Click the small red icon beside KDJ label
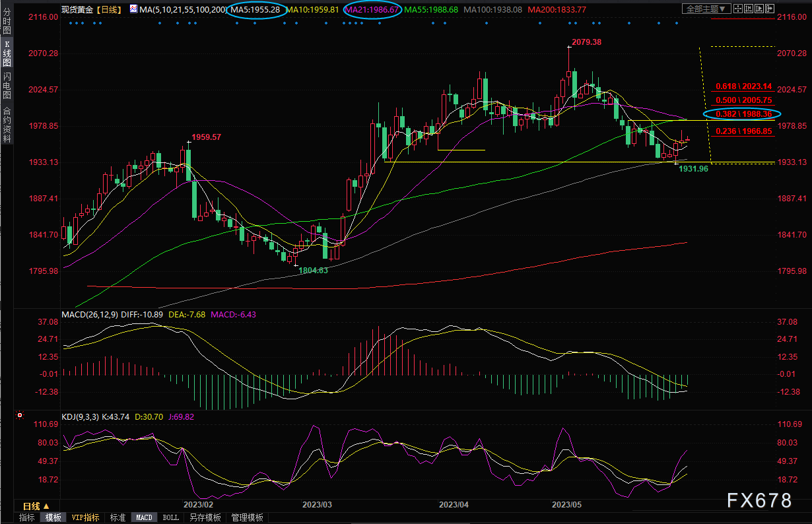The image size is (812, 524). (19, 416)
